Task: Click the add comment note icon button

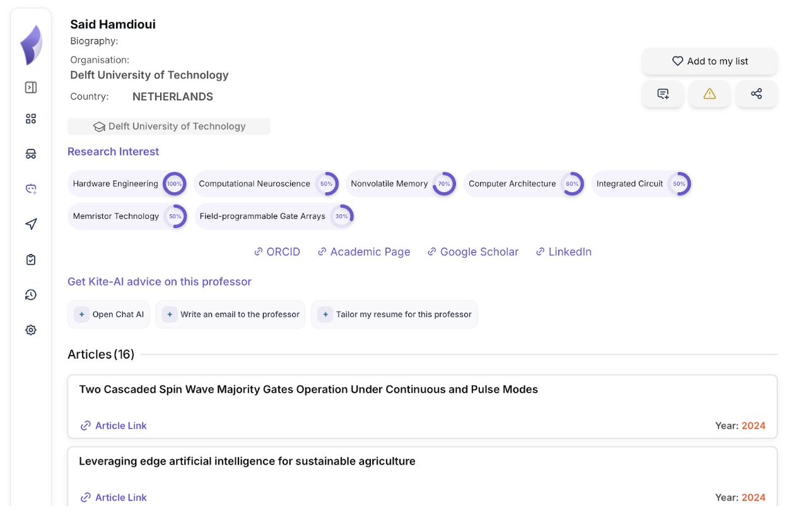Action: [x=663, y=94]
